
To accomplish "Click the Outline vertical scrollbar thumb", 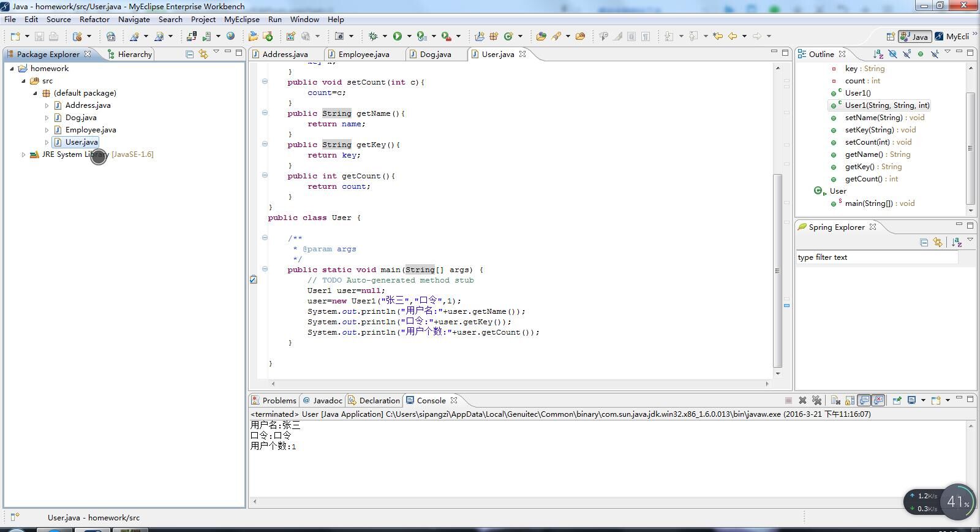I will click(970, 148).
